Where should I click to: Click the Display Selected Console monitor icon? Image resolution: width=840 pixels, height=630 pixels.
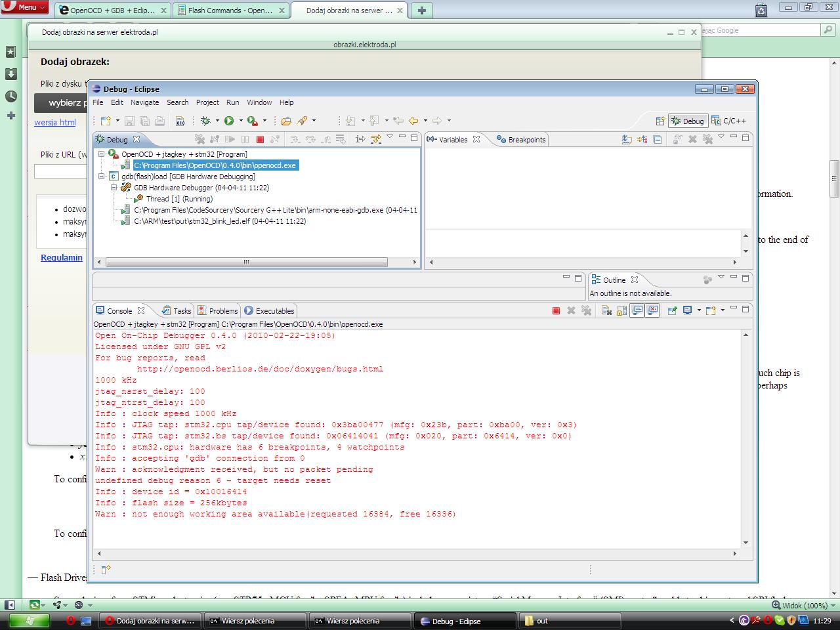[687, 310]
